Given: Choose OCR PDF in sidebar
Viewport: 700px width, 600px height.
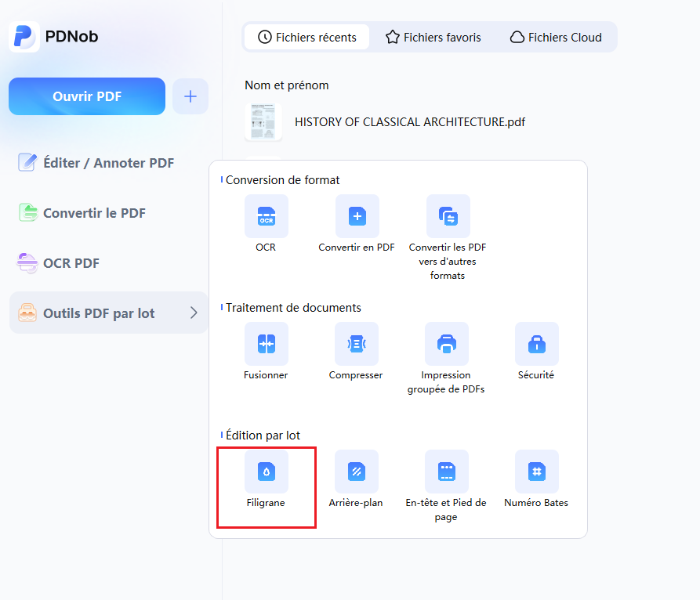Looking at the screenshot, I should pos(59,263).
